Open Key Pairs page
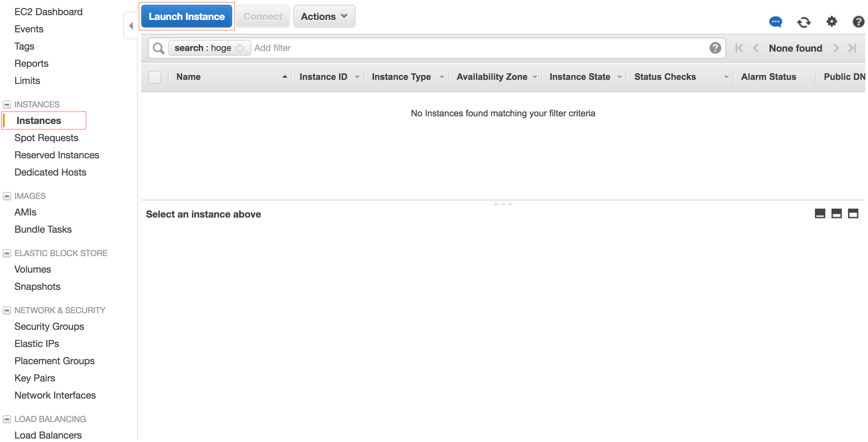The image size is (868, 442). pyautogui.click(x=35, y=379)
